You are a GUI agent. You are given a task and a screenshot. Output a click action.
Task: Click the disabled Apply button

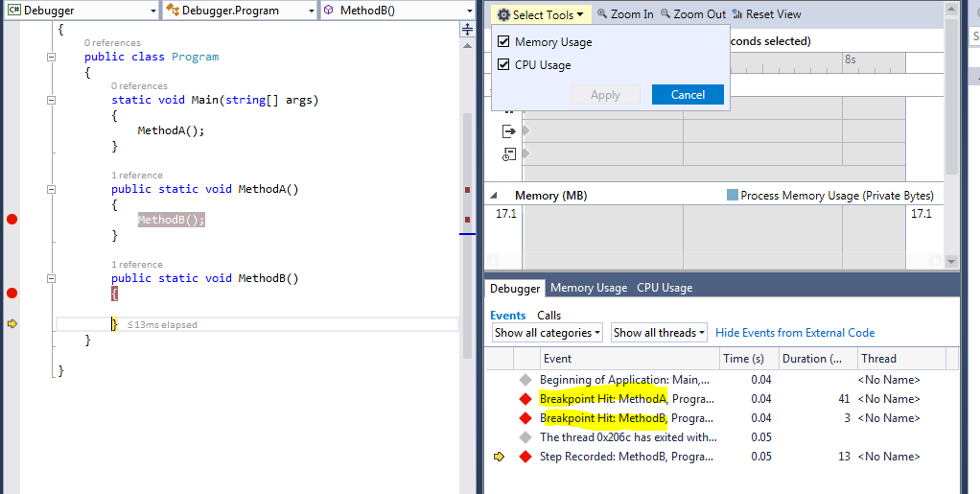(x=605, y=94)
